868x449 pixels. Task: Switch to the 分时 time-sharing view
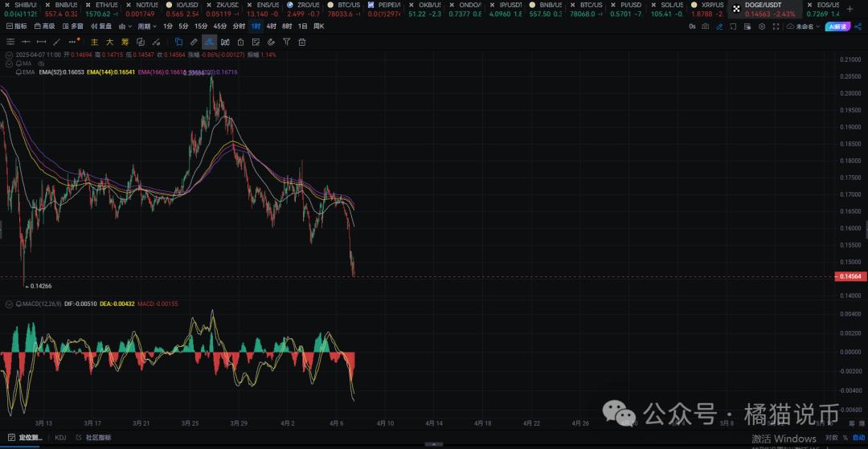click(239, 26)
